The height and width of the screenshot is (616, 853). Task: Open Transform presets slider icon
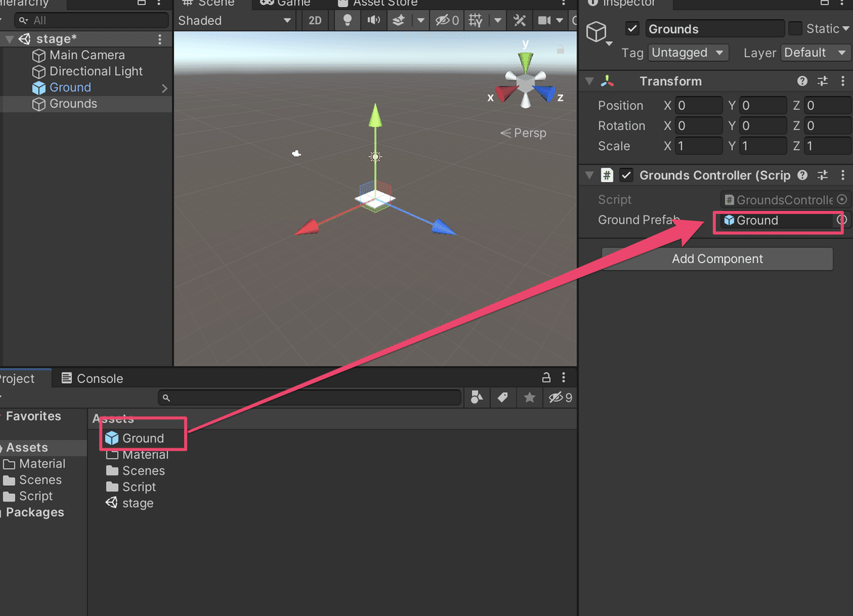[x=823, y=81]
